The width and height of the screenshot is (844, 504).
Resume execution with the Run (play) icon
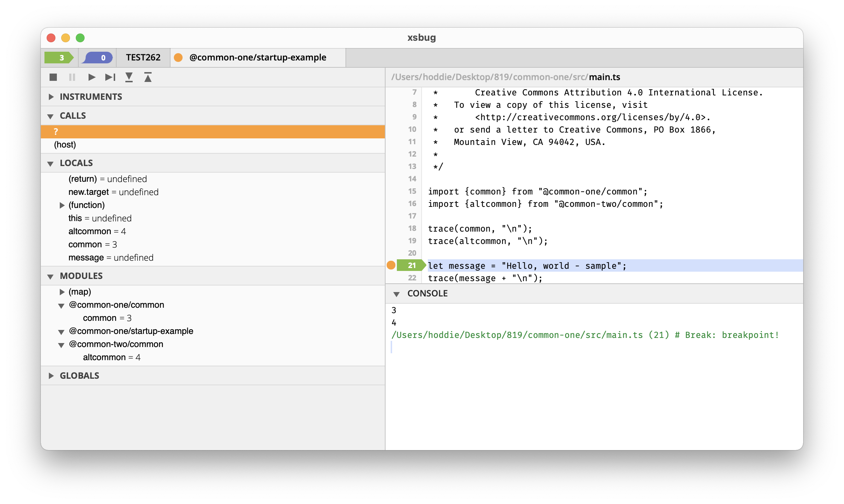91,77
